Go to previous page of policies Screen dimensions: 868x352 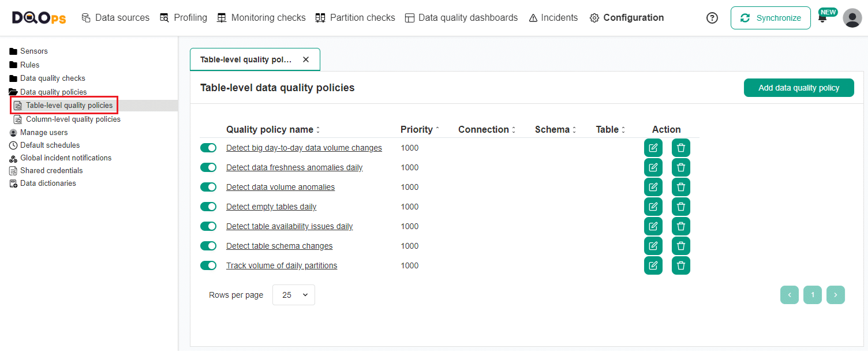click(x=790, y=295)
